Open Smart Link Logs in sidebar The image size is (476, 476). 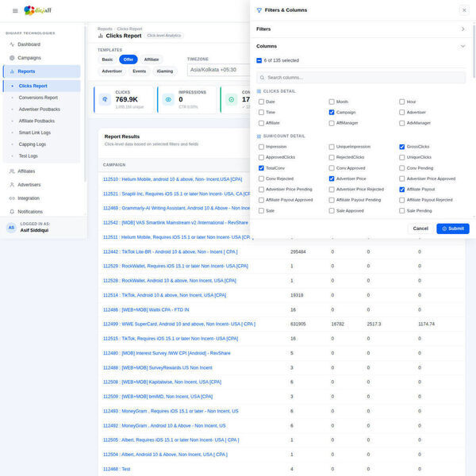(35, 132)
